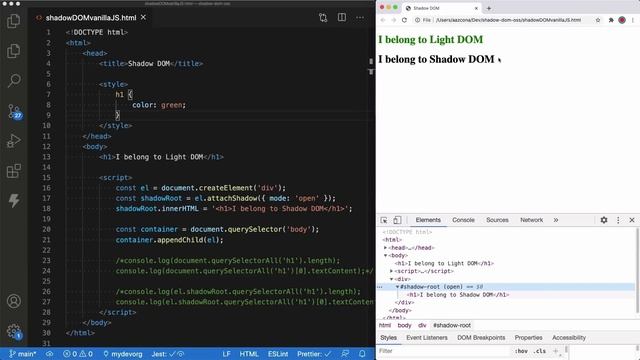Click the cloud sync icon in status bar
This screenshot has width=640, height=360.
(x=49, y=354)
